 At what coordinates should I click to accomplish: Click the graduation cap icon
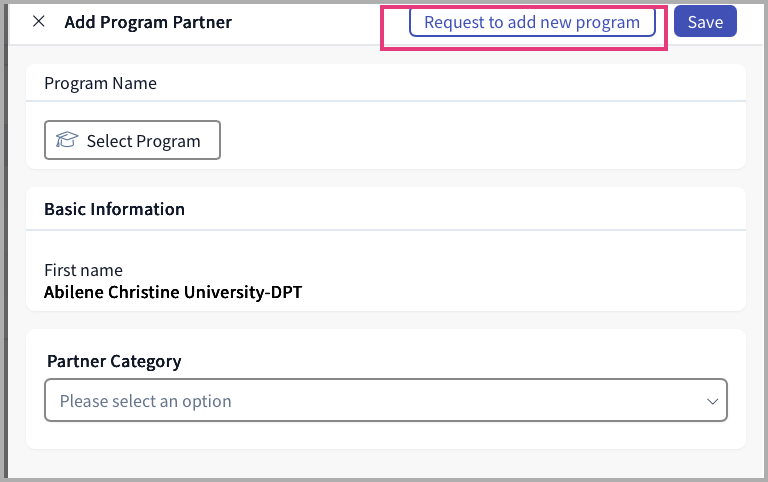tap(67, 141)
